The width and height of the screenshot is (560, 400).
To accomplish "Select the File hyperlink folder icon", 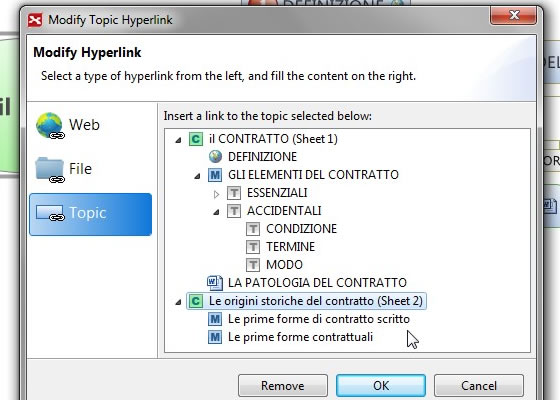I will (x=50, y=170).
